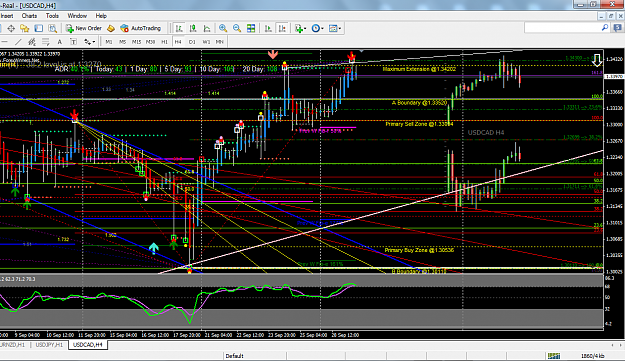Open the Tools menu
Screen dimensions: 625x361
52,16
